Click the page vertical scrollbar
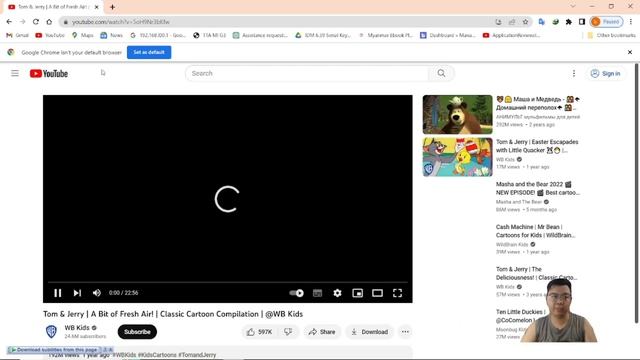The height and width of the screenshot is (360, 640). 637,194
